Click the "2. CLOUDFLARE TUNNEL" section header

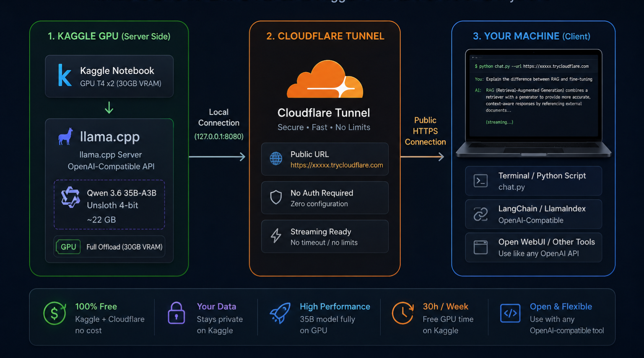(325, 36)
